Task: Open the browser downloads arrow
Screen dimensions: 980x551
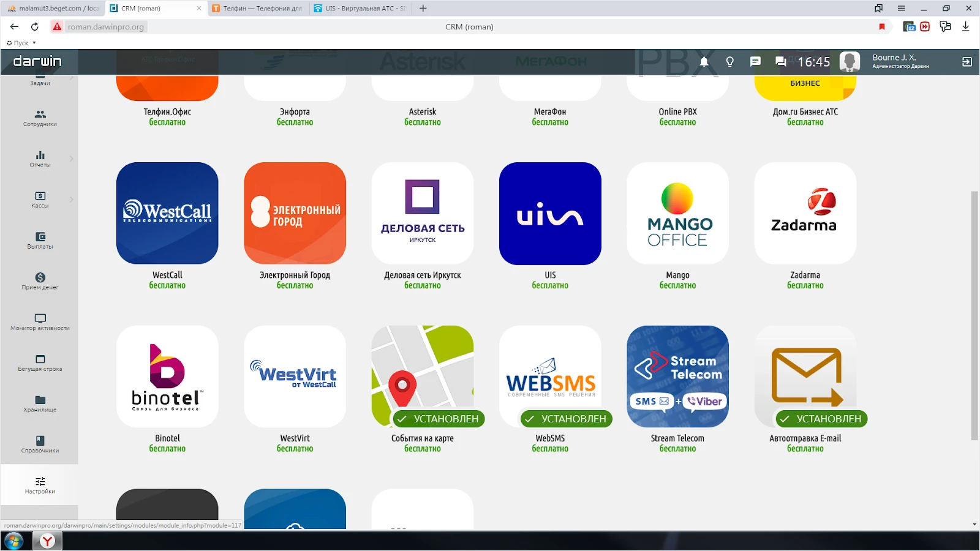Action: 966,27
